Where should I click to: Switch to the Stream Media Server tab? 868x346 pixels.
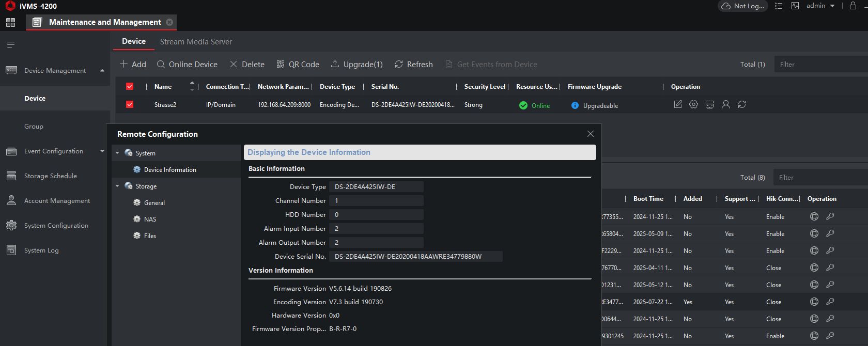pyautogui.click(x=196, y=42)
